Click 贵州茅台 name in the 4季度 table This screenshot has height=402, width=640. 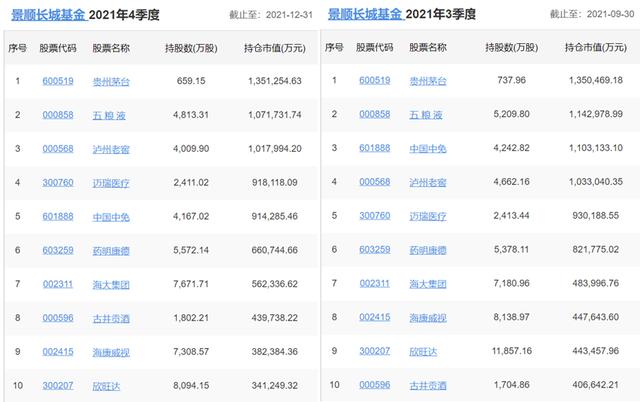111,82
